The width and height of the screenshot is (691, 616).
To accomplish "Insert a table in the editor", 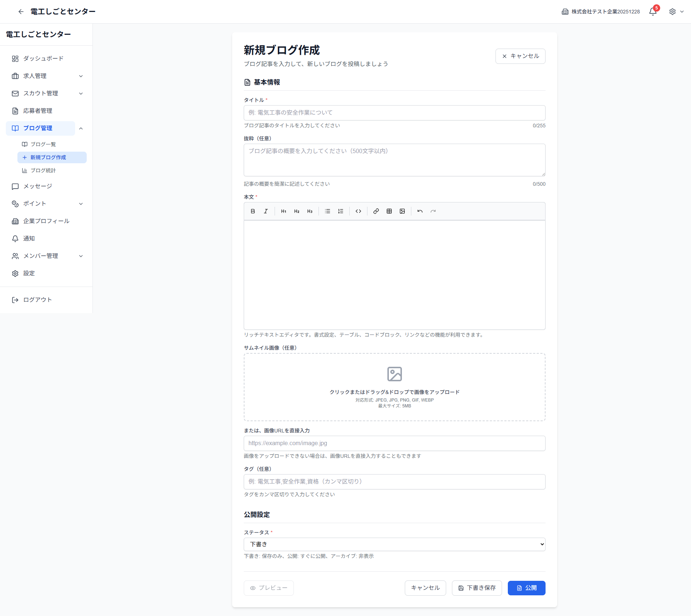I will pos(389,211).
